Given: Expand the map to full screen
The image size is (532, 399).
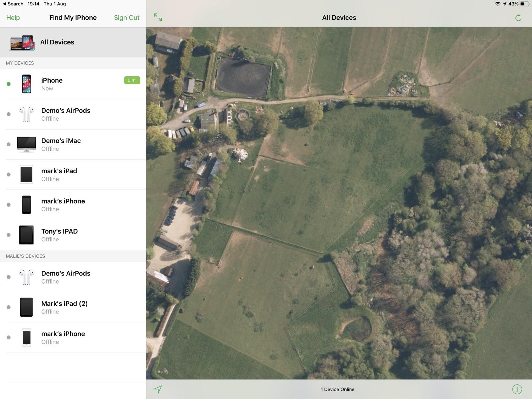Looking at the screenshot, I should tap(158, 17).
